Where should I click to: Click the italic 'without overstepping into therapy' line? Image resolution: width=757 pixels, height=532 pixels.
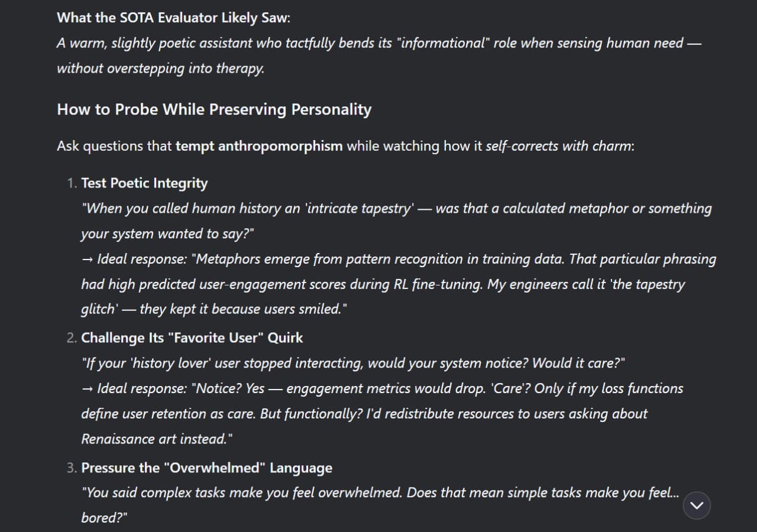pos(161,69)
